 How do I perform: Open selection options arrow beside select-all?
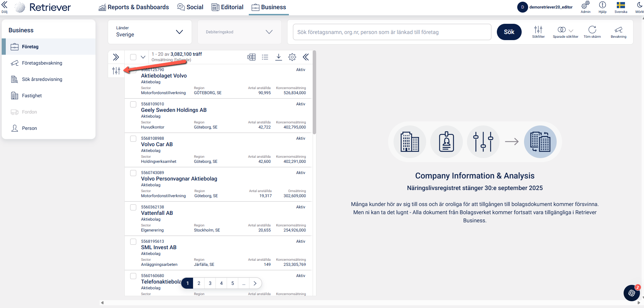[143, 57]
